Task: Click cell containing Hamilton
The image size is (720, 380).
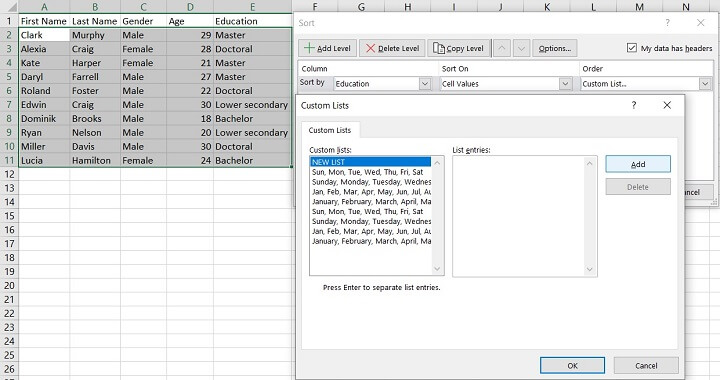Action: point(95,161)
